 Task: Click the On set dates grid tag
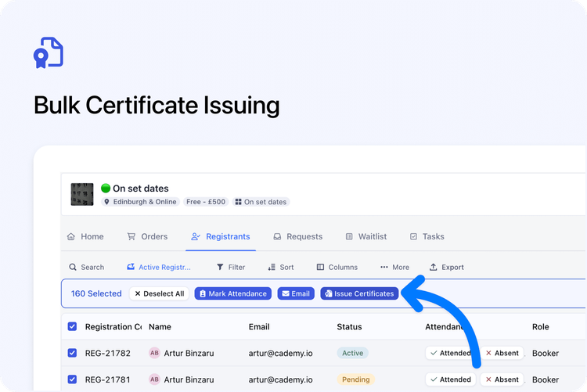point(261,202)
